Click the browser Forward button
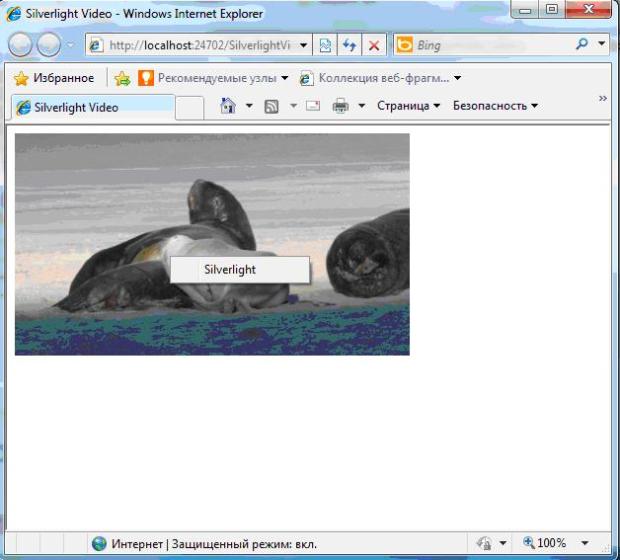 click(x=49, y=46)
